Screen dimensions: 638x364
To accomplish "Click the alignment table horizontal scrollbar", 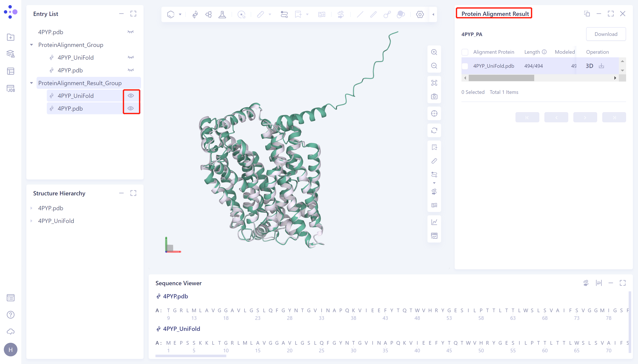I will (x=501, y=78).
